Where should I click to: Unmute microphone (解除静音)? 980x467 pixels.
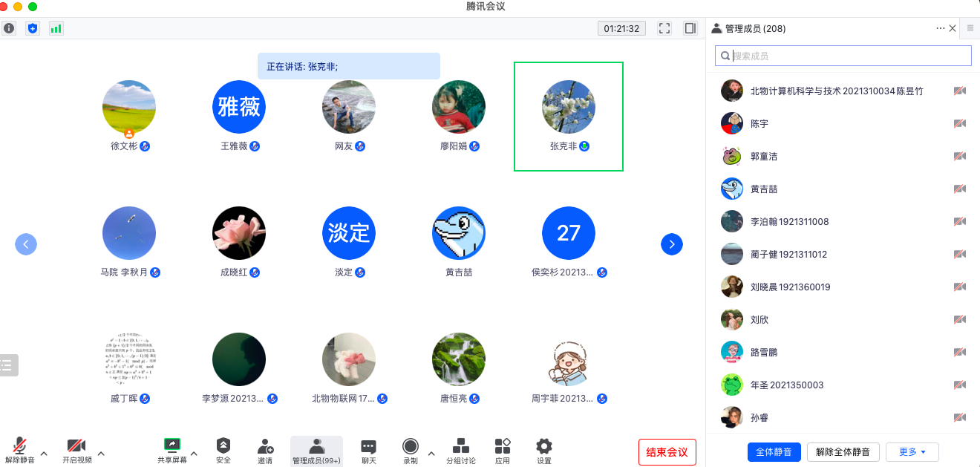coord(20,450)
